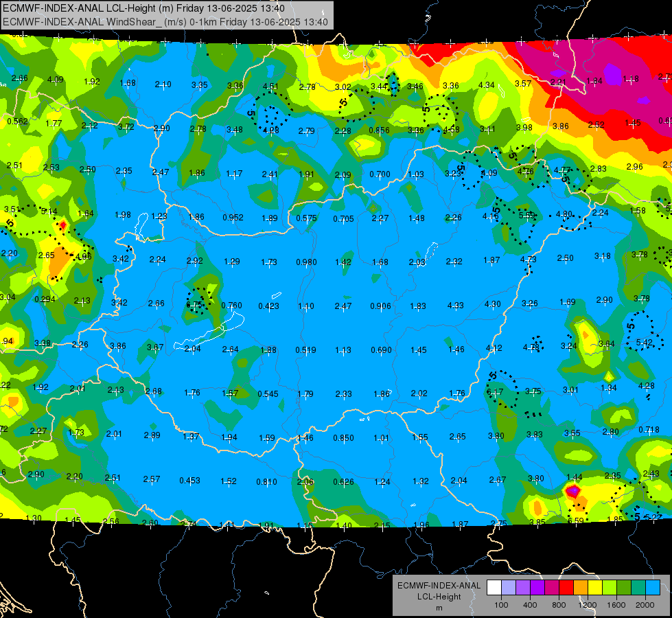Image resolution: width=672 pixels, height=618 pixels.
Task: Click the legend label 800
Action: tap(559, 605)
